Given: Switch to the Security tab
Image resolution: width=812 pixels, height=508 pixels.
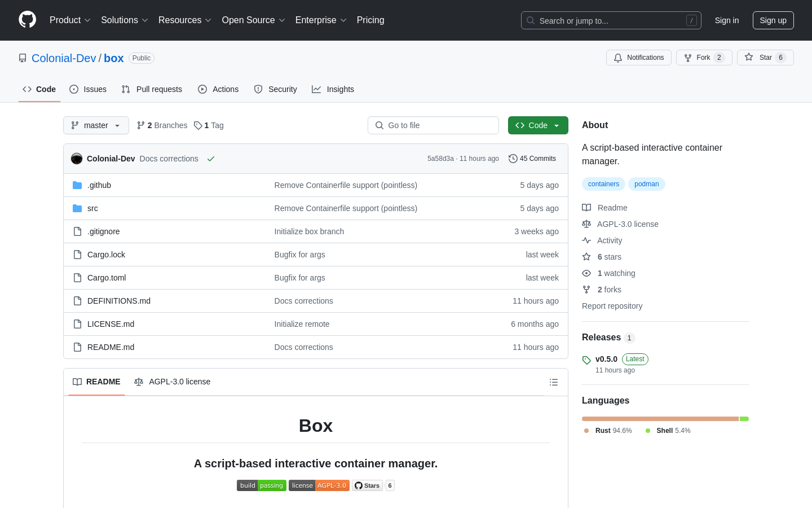Looking at the screenshot, I should 275,89.
